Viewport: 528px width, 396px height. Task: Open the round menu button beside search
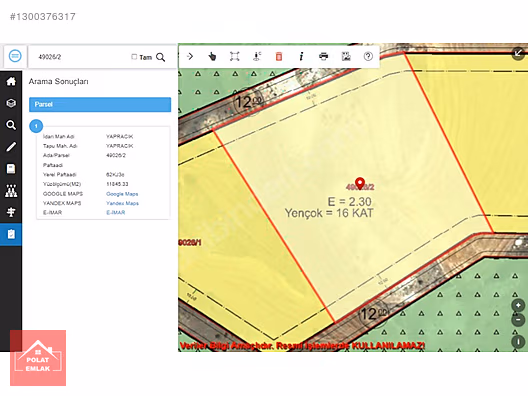[x=15, y=56]
